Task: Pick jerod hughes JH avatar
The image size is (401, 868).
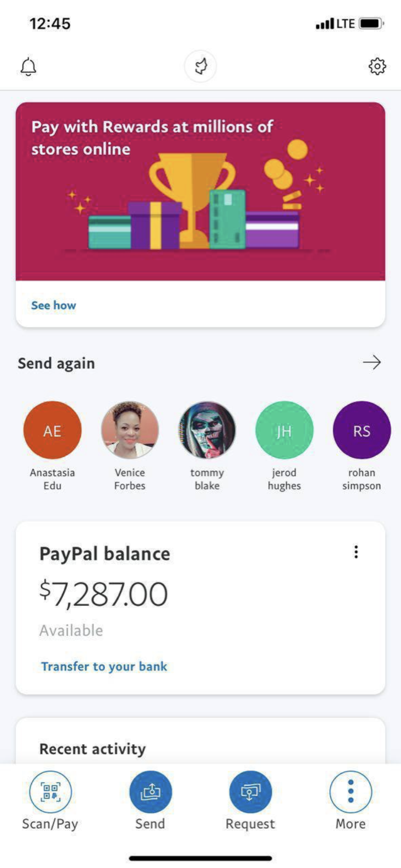Action: [x=284, y=430]
